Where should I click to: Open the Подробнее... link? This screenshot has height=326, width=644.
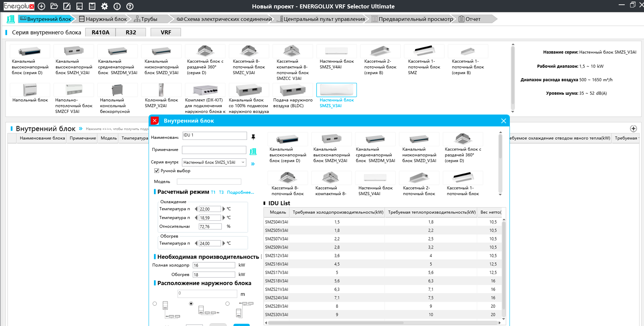240,192
